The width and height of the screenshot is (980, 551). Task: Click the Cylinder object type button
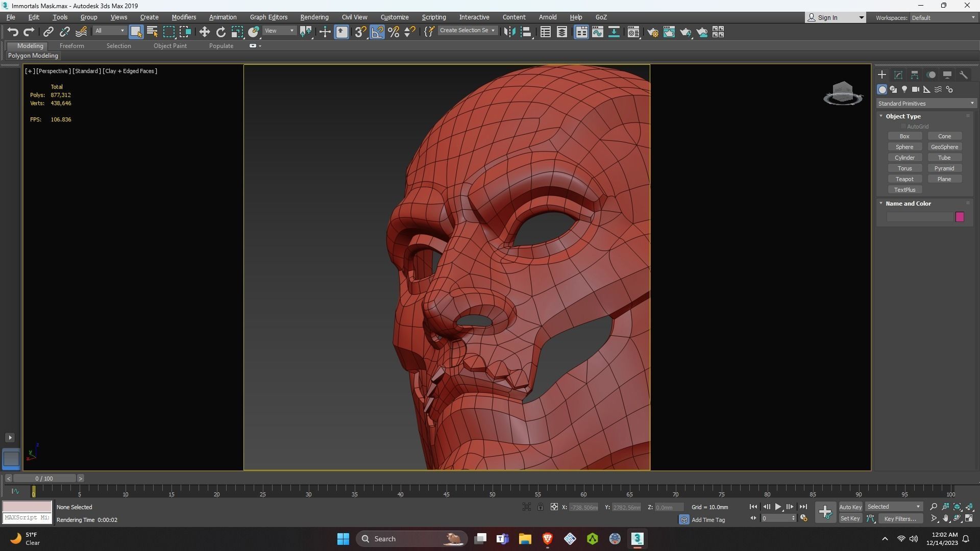pos(904,158)
